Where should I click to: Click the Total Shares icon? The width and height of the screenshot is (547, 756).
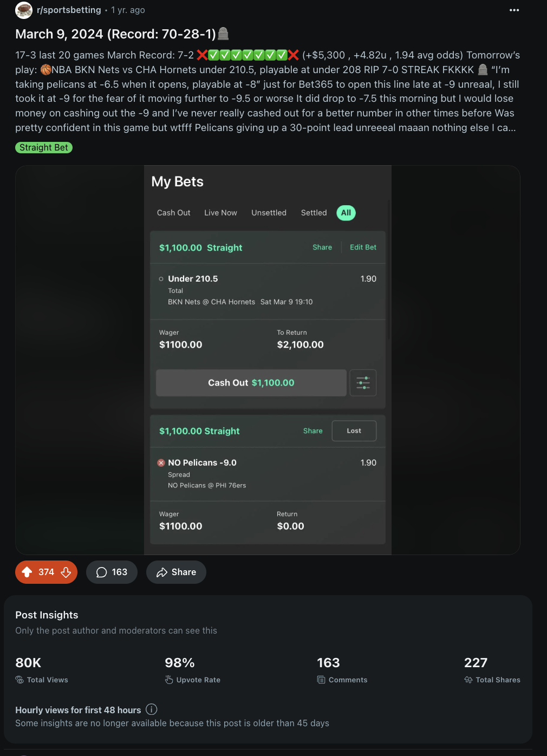468,680
